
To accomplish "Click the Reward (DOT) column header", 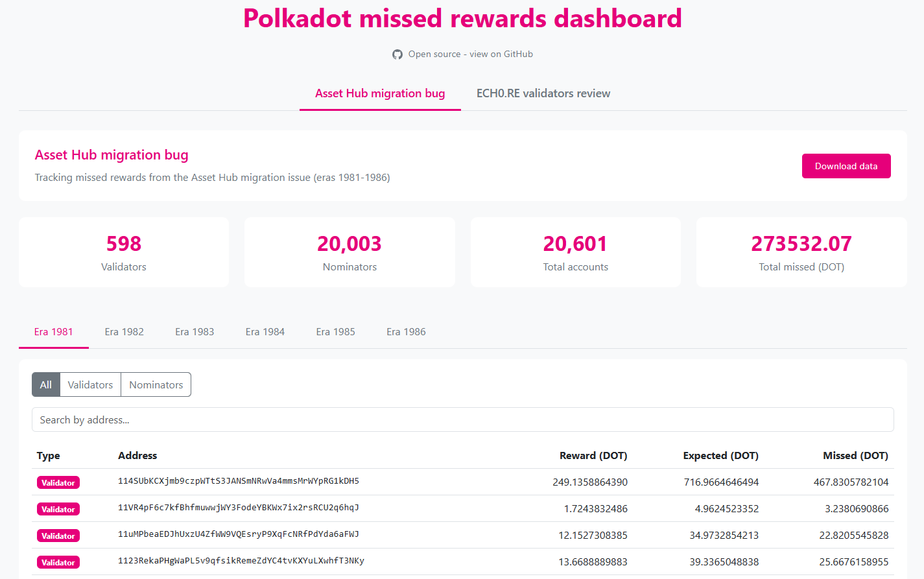I will [593, 456].
